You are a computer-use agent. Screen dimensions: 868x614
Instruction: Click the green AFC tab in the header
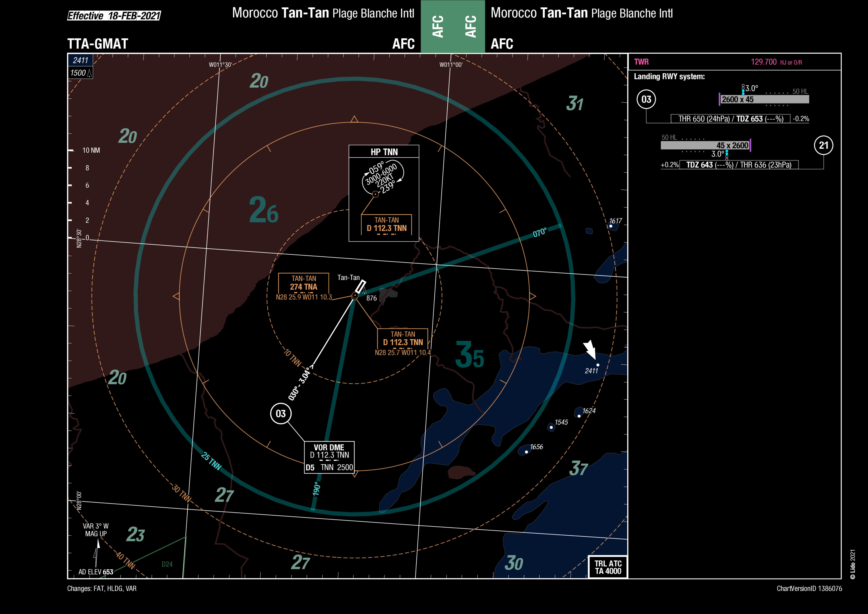click(453, 26)
